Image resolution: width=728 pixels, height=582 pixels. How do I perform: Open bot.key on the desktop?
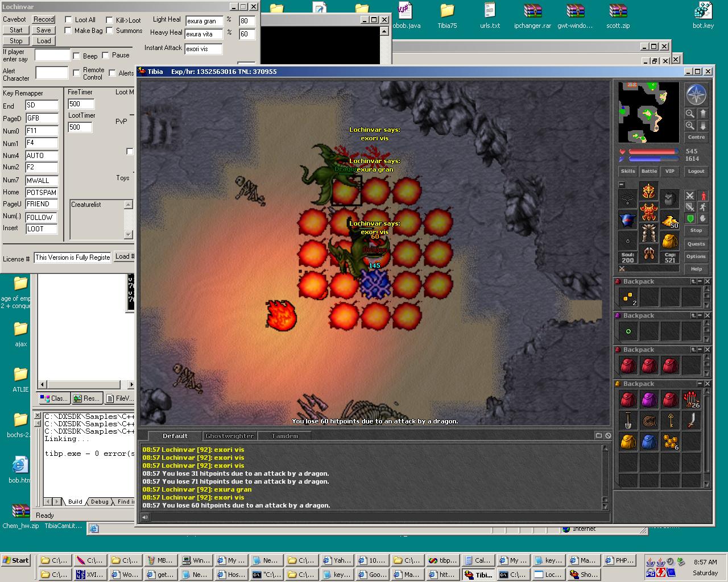(x=703, y=15)
